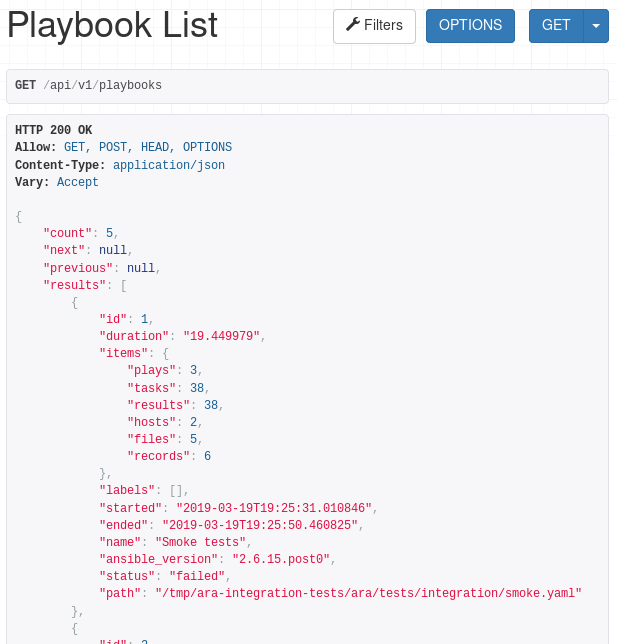Expand the GET format dropdown caret
617x644 pixels.
click(596, 26)
